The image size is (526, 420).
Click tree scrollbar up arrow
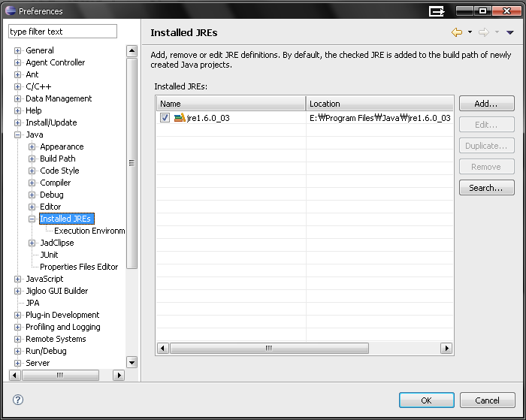click(x=131, y=51)
